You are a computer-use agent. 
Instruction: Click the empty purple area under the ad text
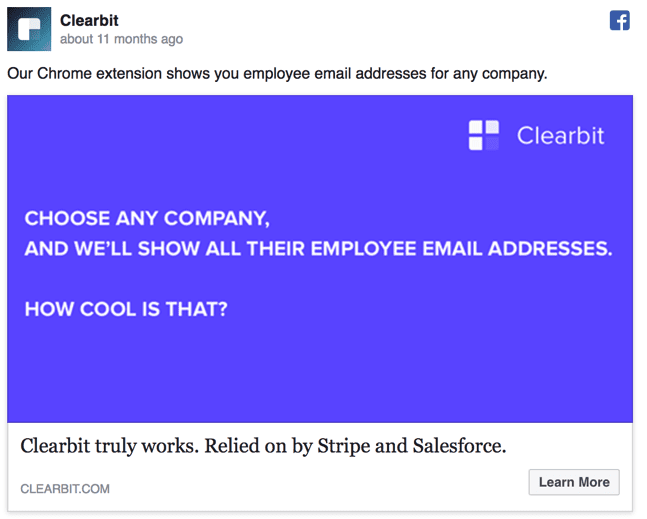tap(320, 375)
